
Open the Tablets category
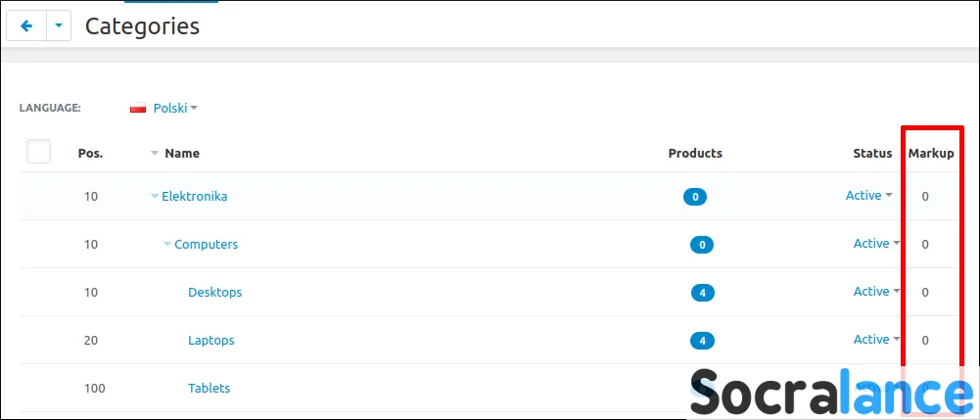(x=209, y=388)
